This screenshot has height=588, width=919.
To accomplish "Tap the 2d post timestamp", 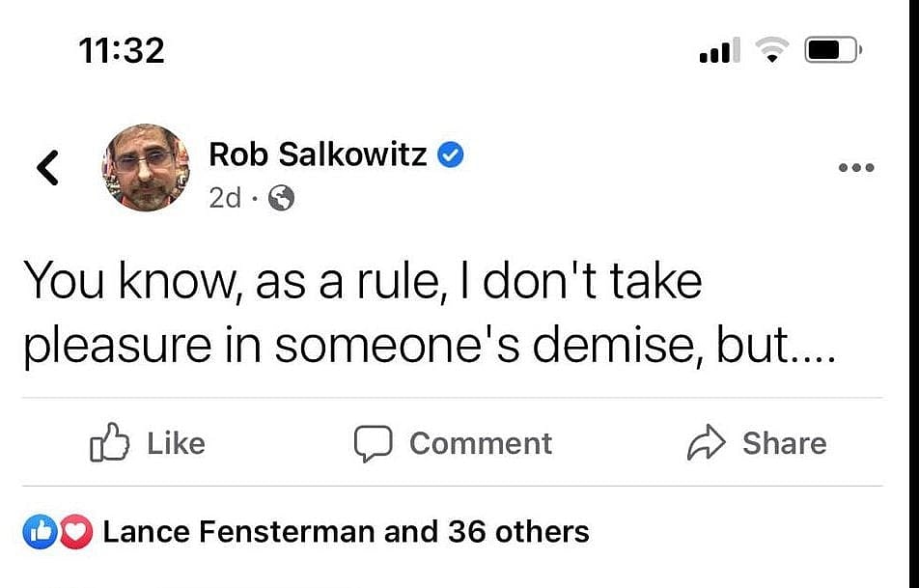I will [x=224, y=198].
